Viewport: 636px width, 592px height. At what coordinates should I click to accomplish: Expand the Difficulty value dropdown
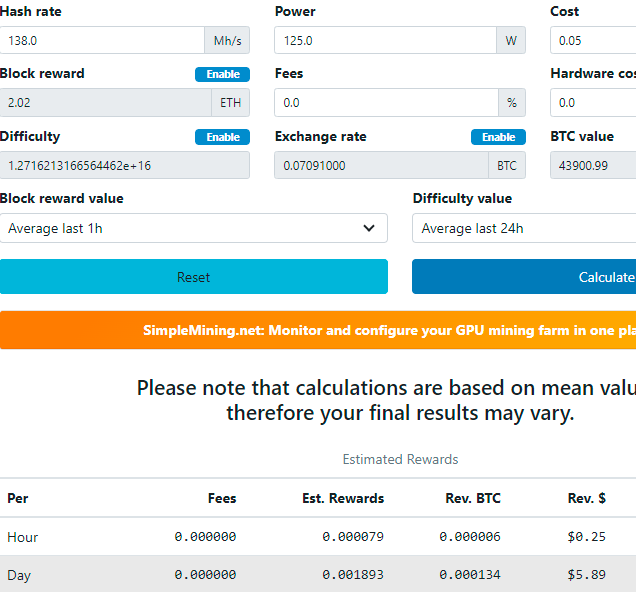coord(524,228)
